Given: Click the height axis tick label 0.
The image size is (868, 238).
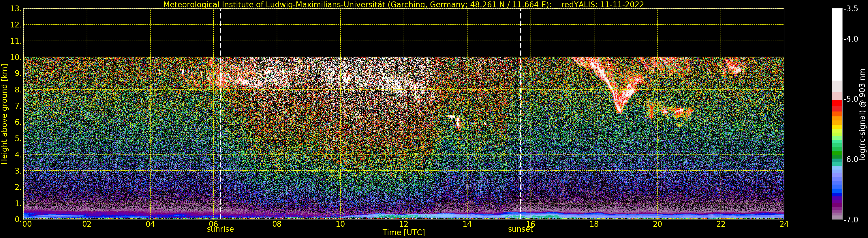Looking at the screenshot, I should (x=18, y=220).
